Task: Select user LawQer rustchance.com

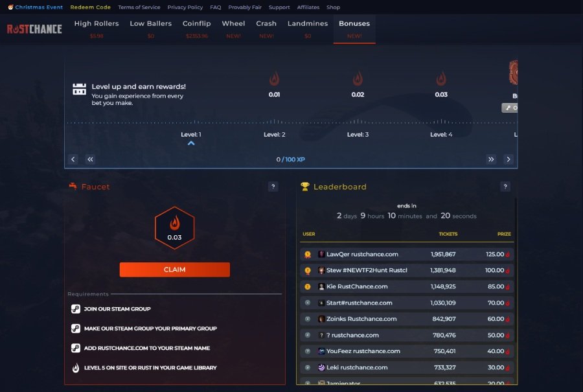Action: (x=362, y=254)
